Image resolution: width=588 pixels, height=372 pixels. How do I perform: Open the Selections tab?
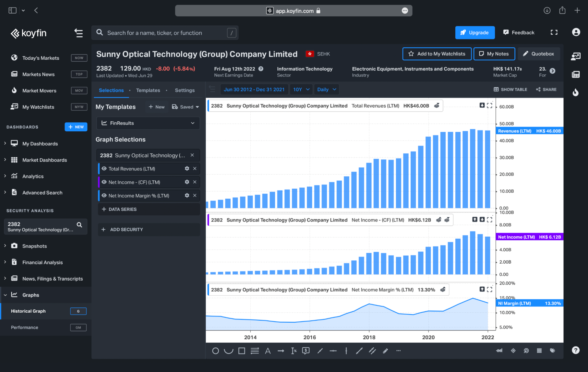point(111,90)
